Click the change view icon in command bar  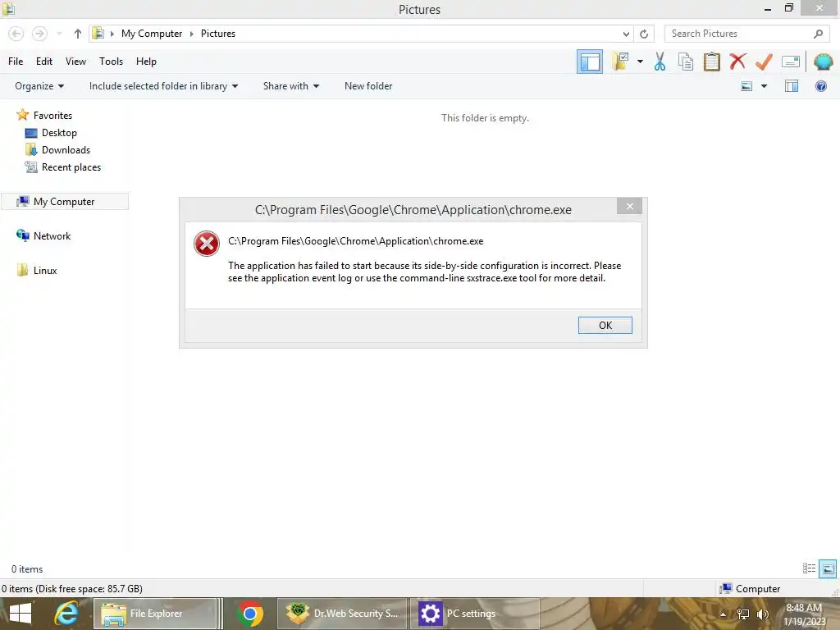tap(746, 85)
